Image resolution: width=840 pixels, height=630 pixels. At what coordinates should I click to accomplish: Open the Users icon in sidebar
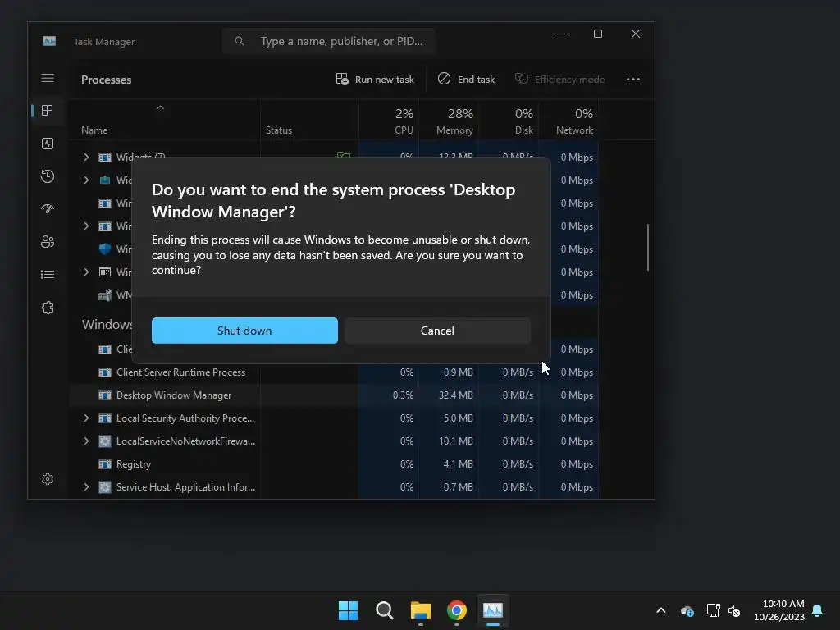pyautogui.click(x=48, y=242)
